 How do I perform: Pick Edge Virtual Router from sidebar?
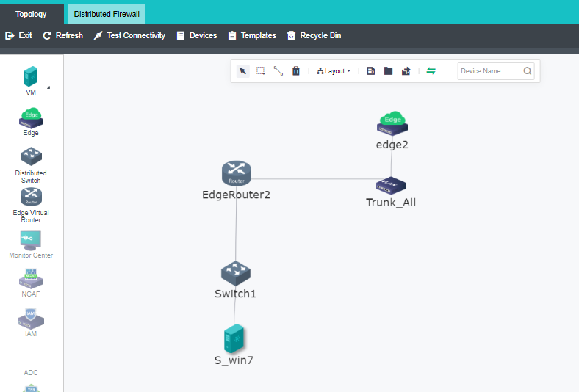[x=31, y=197]
